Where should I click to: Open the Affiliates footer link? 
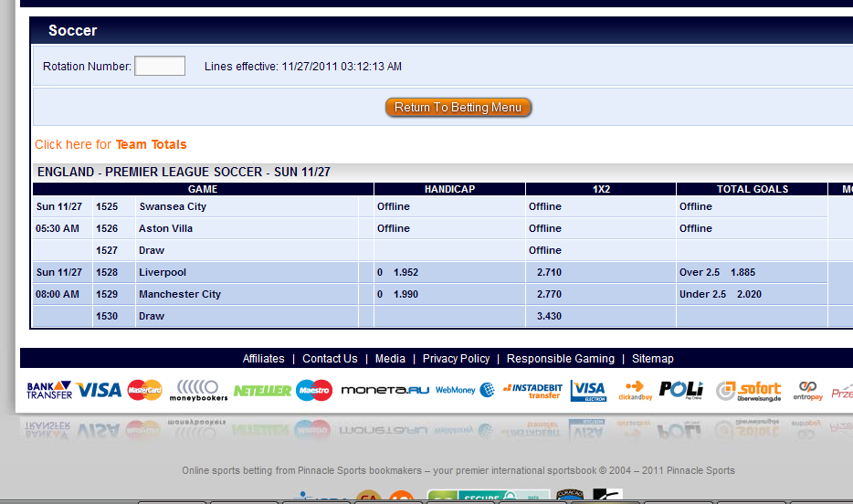click(x=263, y=359)
